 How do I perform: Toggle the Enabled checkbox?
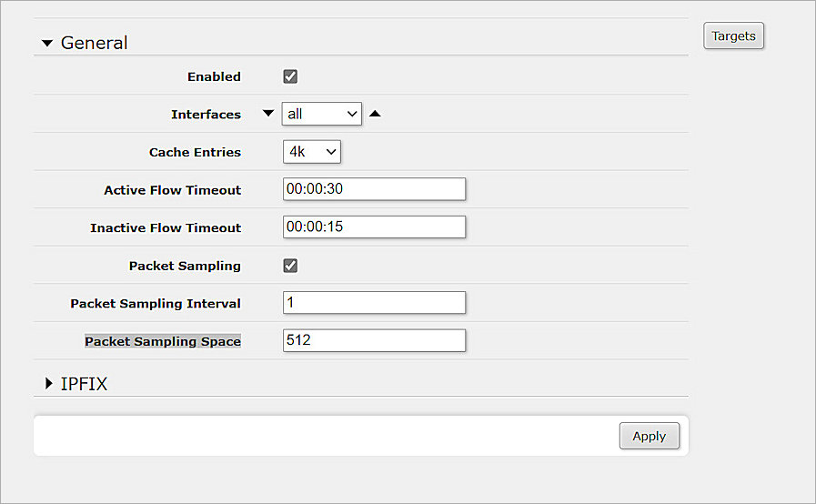pos(291,76)
